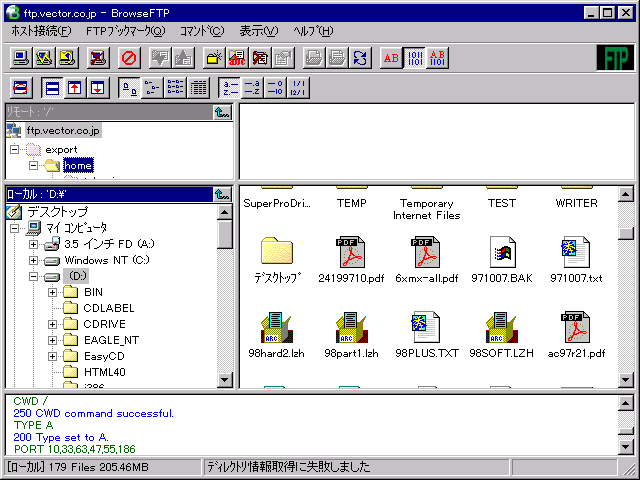Image resolution: width=640 pixels, height=480 pixels.
Task: Open the ヘルプ(H) menu
Action: (x=313, y=31)
